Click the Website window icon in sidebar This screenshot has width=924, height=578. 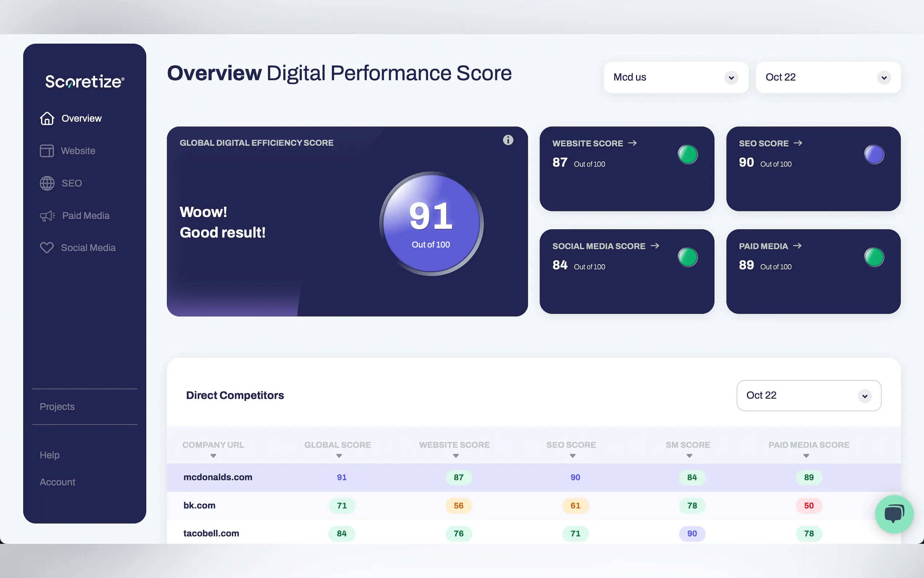click(x=47, y=151)
